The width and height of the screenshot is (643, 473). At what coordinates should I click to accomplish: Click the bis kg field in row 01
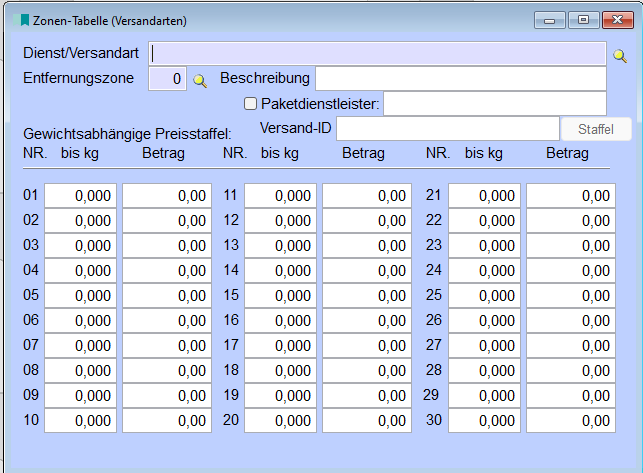coord(80,196)
